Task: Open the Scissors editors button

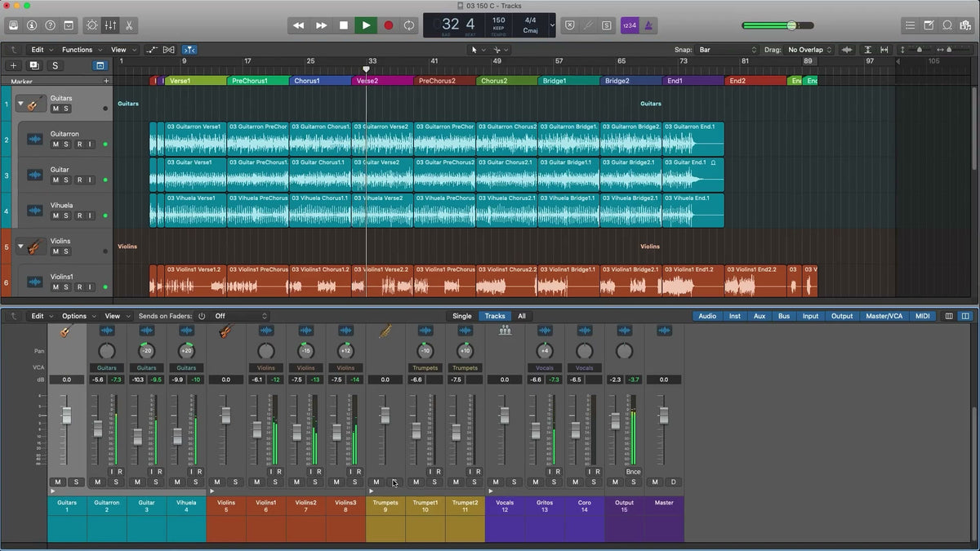Action: [129, 25]
